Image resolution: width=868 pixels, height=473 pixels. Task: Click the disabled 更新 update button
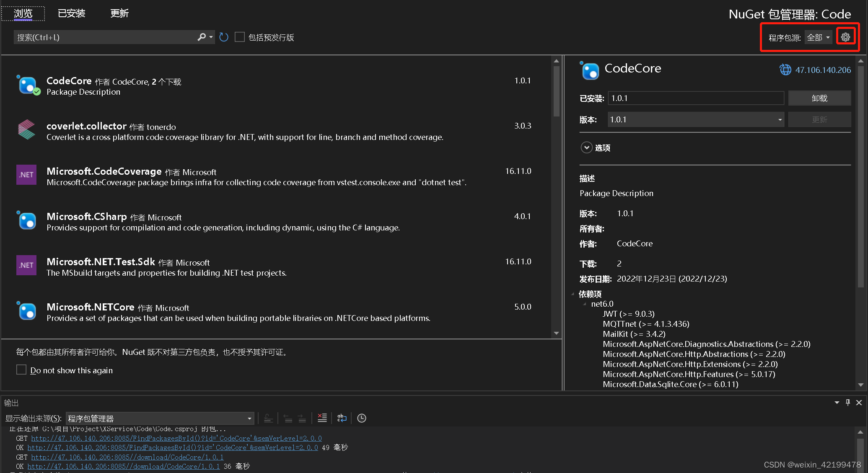(x=819, y=119)
